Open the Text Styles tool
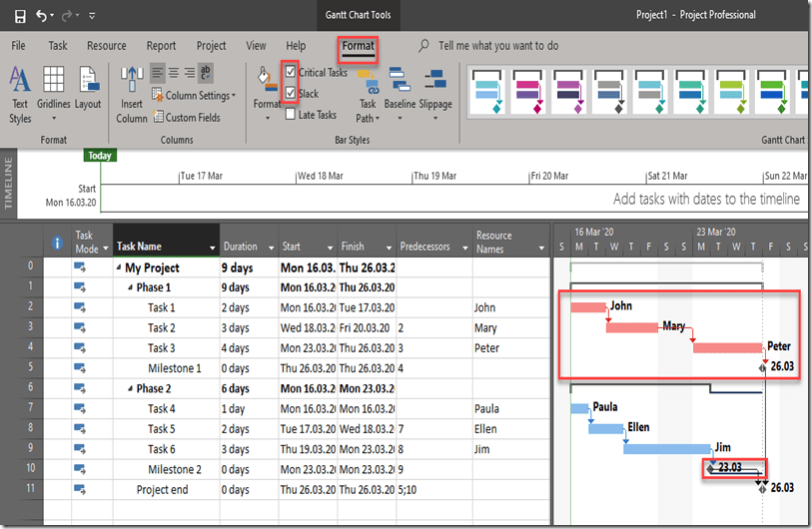Viewport: 812px width, 529px height. pos(20,94)
